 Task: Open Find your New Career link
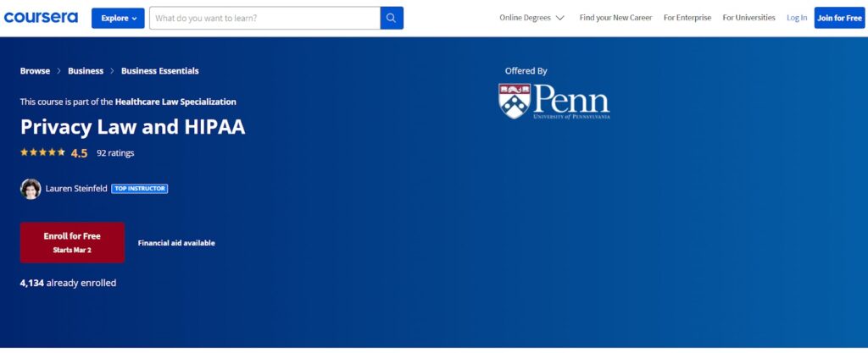click(x=615, y=18)
